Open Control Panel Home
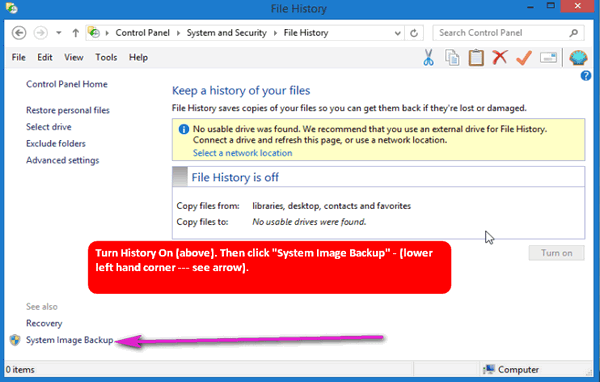Screen dimensions: 600x382 pos(67,84)
